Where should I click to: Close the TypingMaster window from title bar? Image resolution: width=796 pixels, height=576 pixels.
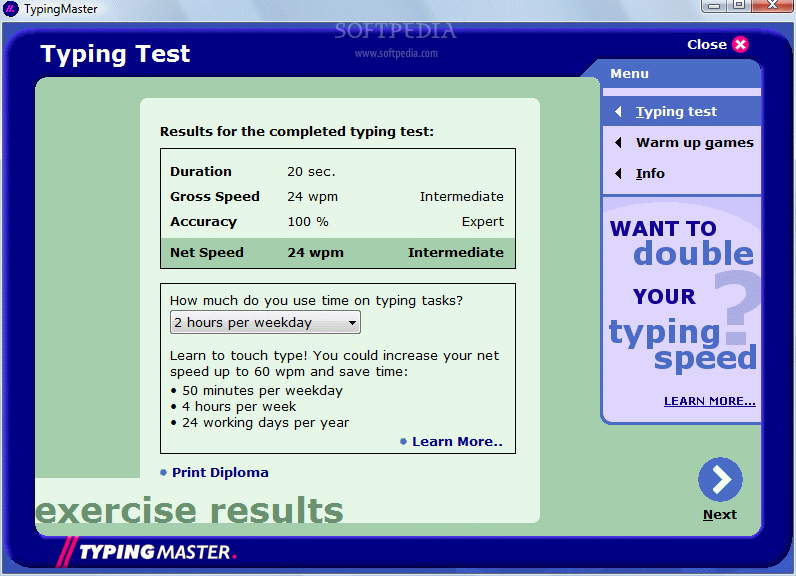point(773,5)
